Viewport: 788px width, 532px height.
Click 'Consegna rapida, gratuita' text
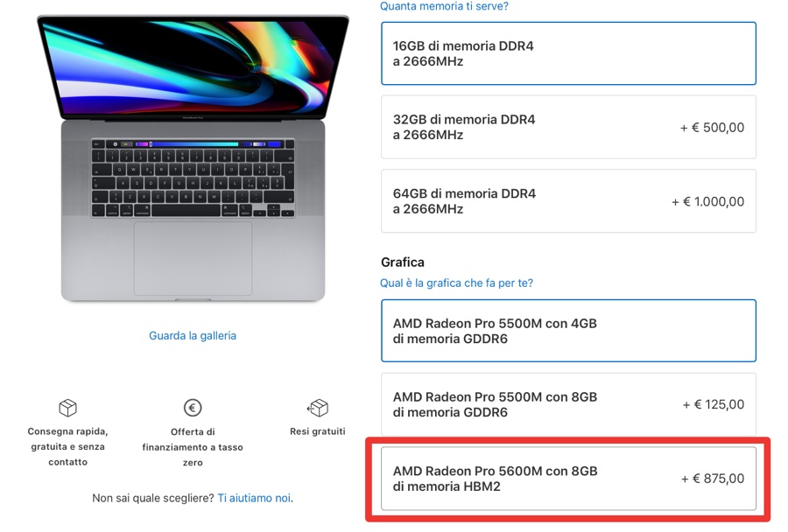click(67, 438)
